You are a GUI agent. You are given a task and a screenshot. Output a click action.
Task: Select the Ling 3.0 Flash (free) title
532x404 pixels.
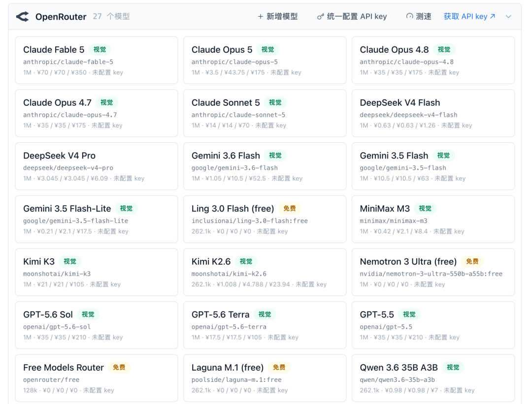coord(233,209)
